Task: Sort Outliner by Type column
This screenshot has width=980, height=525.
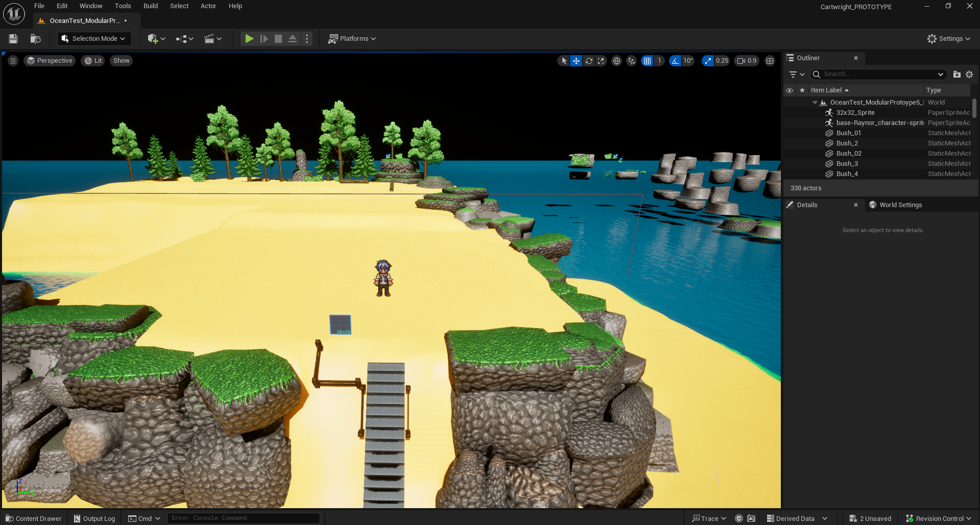Action: coord(948,90)
